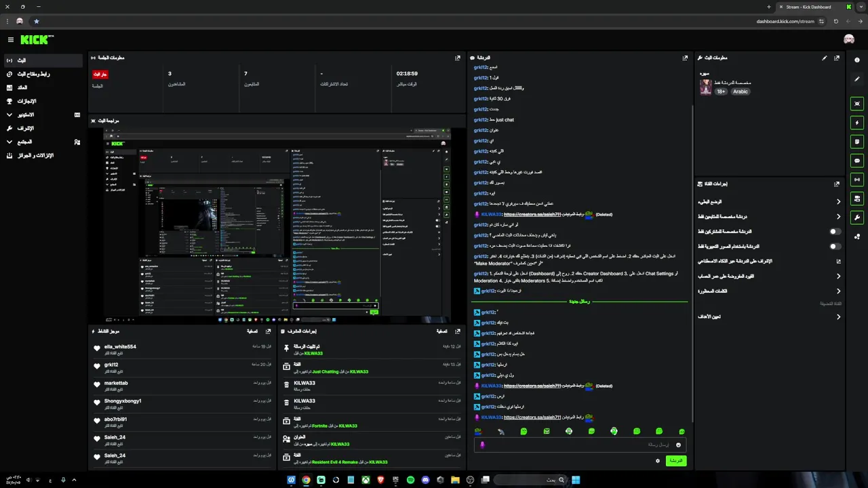
Task: Toggle the broadcast signal panel icon
Action: tap(857, 180)
